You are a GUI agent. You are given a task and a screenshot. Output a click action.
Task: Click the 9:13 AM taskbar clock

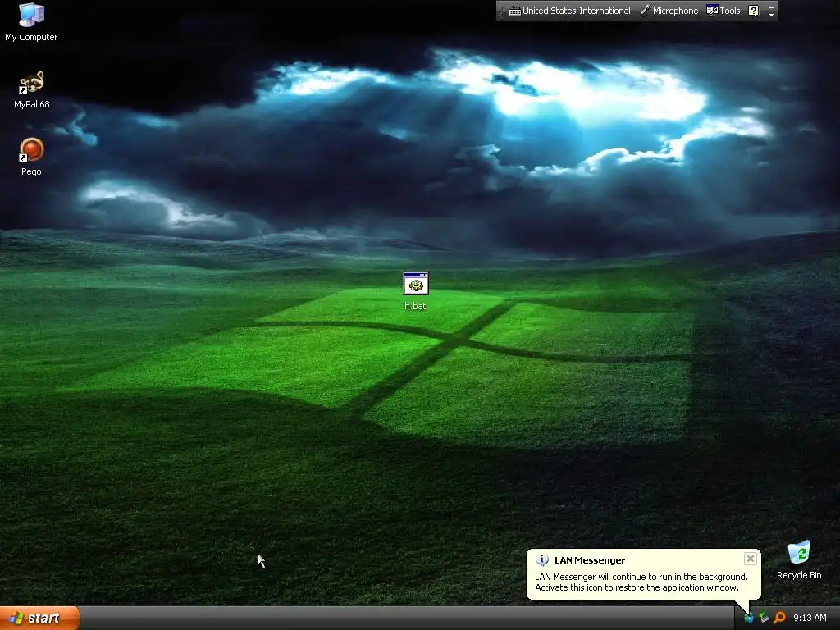tap(810, 618)
